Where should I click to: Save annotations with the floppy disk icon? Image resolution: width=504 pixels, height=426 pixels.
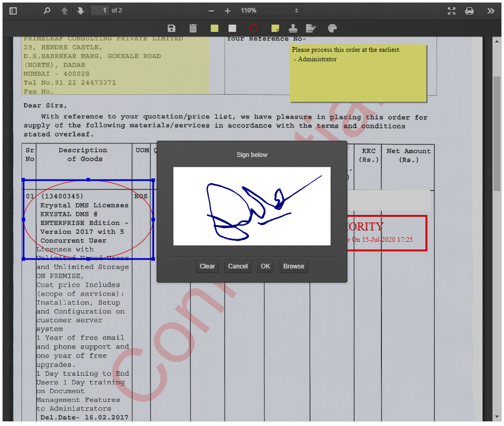pos(172,28)
